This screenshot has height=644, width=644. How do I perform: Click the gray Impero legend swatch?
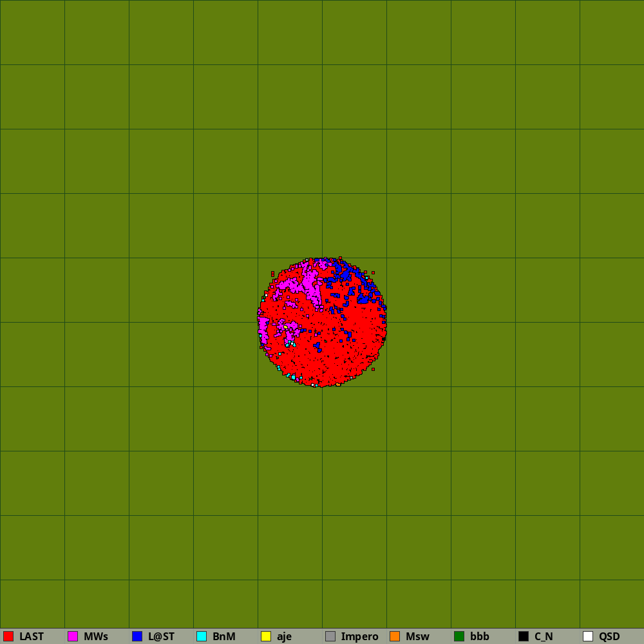330,636
